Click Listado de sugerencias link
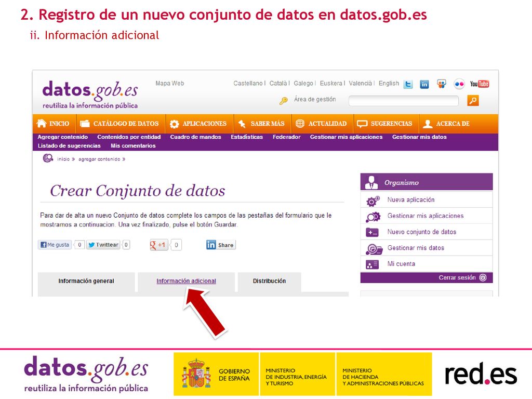 (x=69, y=146)
